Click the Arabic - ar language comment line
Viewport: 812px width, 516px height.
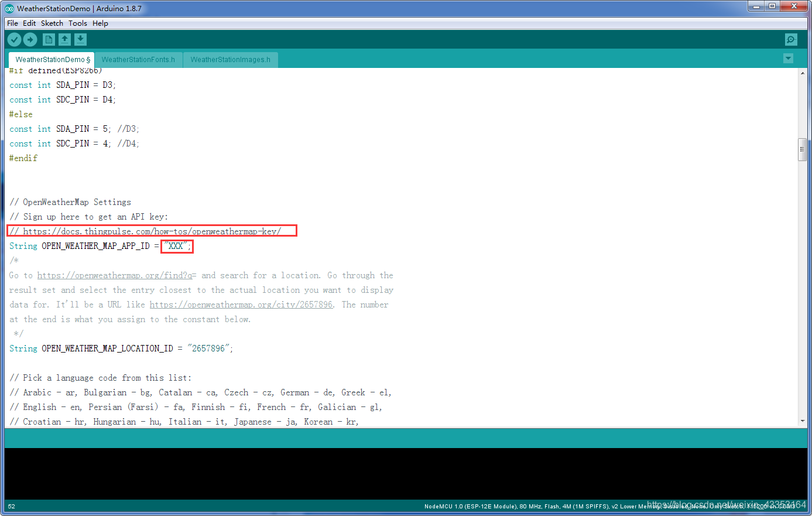pyautogui.click(x=201, y=392)
